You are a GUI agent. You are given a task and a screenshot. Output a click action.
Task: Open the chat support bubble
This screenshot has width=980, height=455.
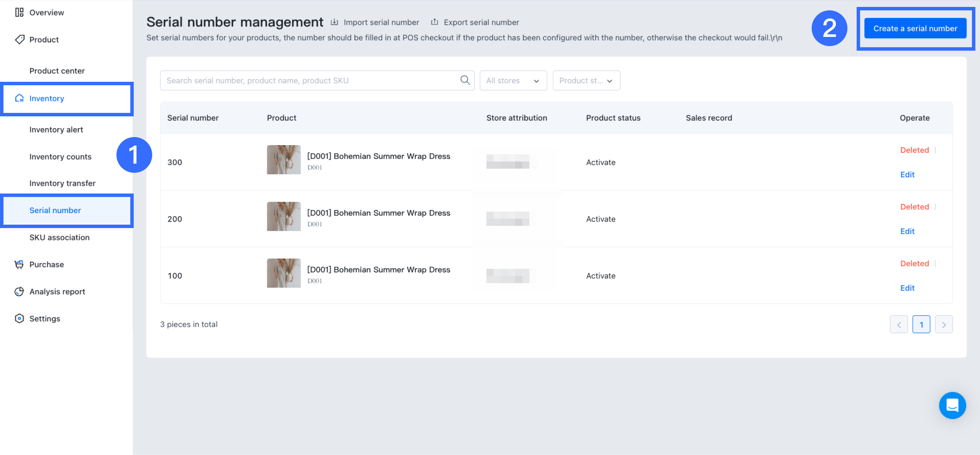tap(952, 405)
